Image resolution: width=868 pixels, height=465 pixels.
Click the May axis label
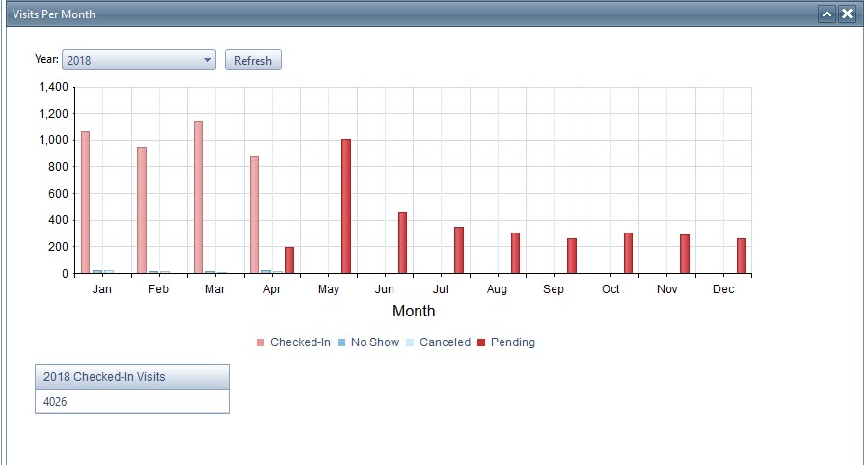pos(328,289)
